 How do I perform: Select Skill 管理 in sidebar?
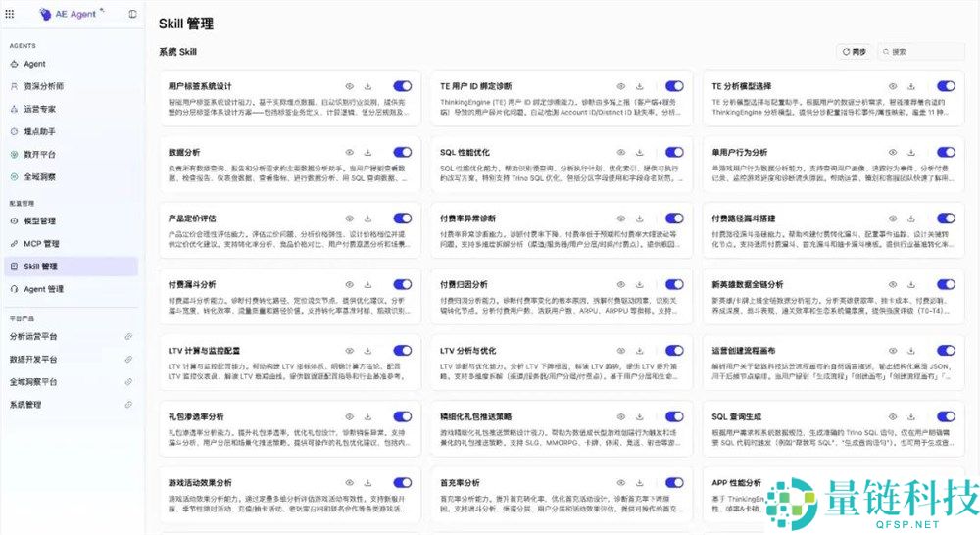[71, 267]
